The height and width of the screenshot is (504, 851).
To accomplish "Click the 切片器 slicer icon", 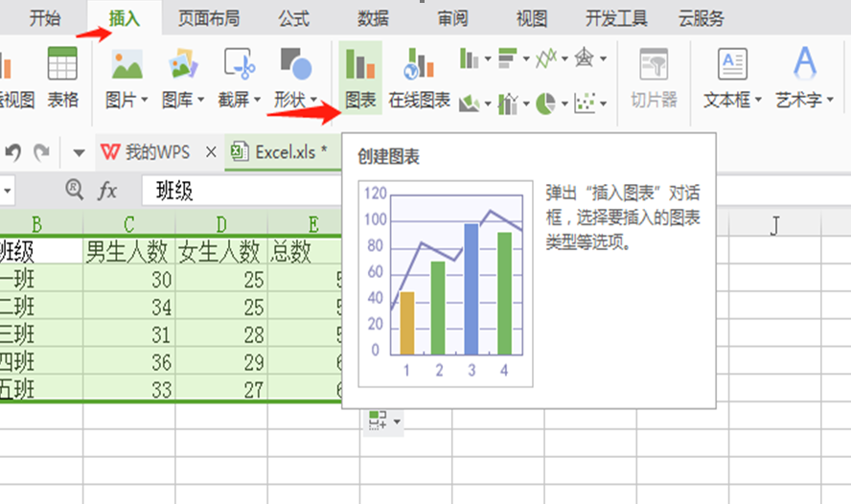I will pyautogui.click(x=654, y=64).
